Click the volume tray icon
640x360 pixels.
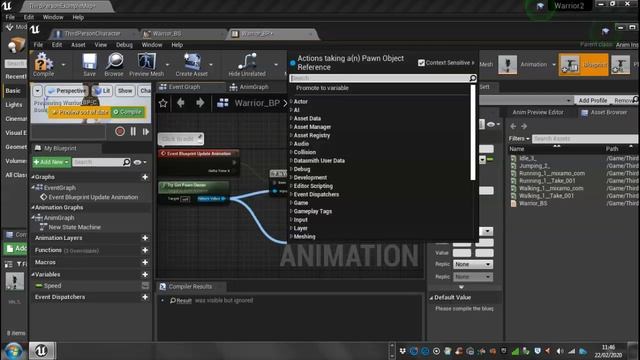click(x=560, y=351)
